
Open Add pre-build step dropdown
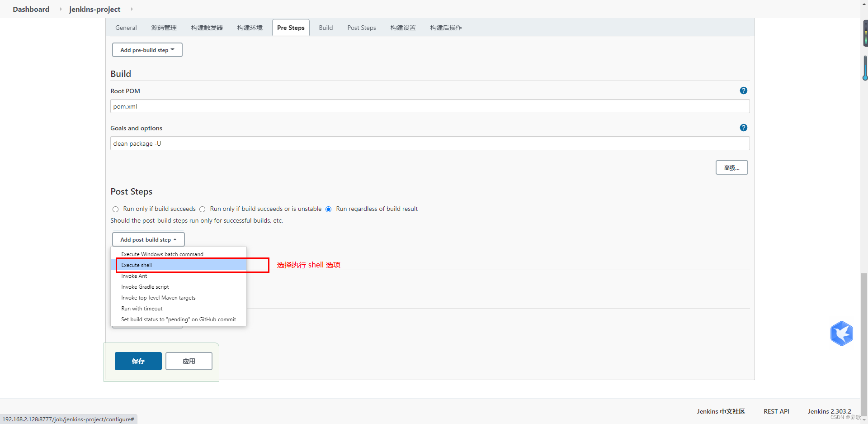(x=147, y=50)
